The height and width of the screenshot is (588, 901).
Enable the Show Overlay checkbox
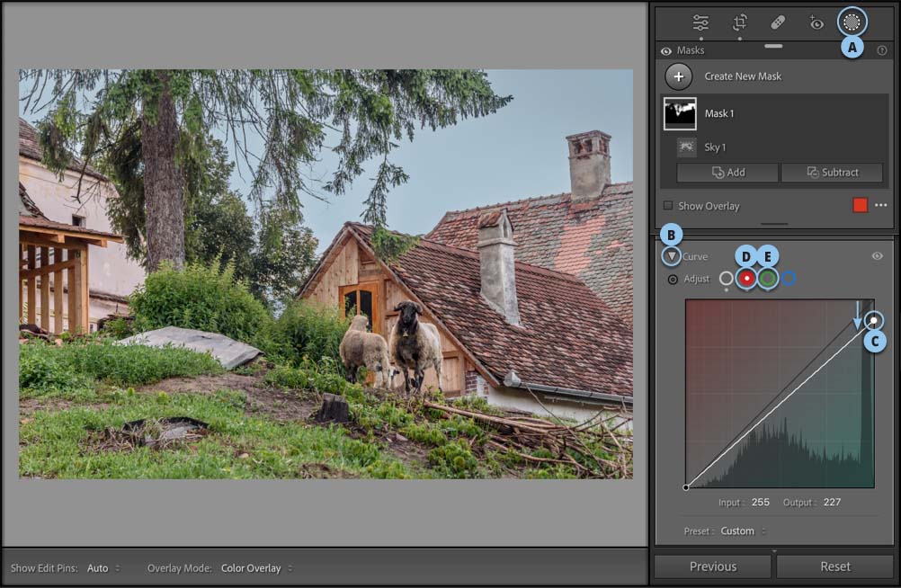point(668,205)
